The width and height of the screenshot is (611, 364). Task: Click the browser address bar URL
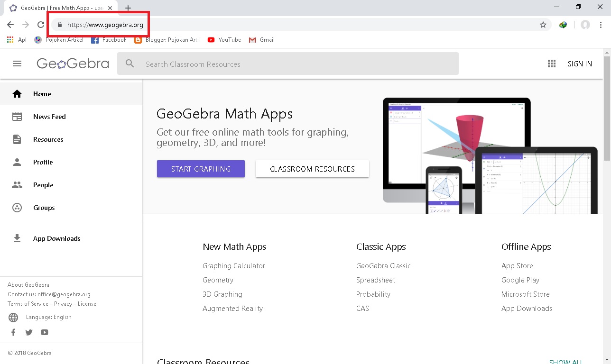click(105, 25)
